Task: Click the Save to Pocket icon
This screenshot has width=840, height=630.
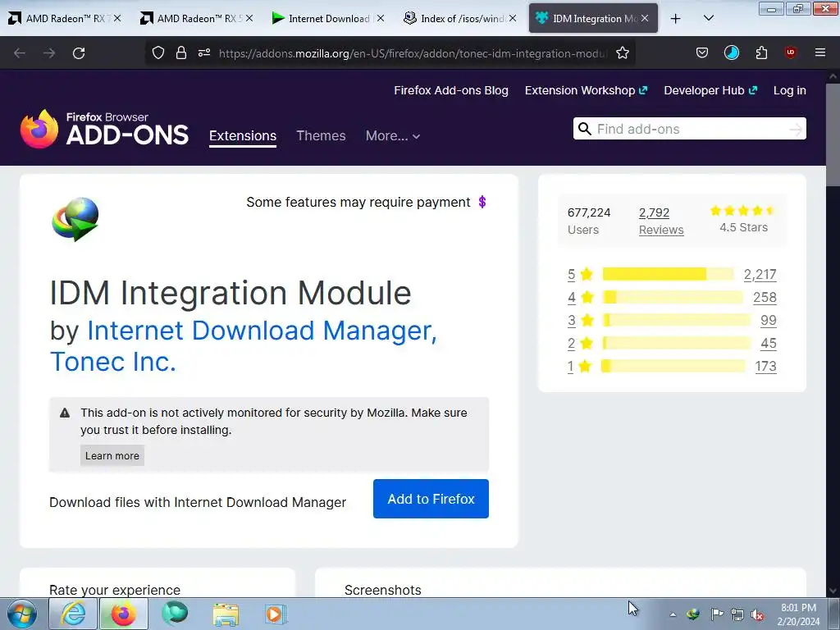Action: [702, 52]
